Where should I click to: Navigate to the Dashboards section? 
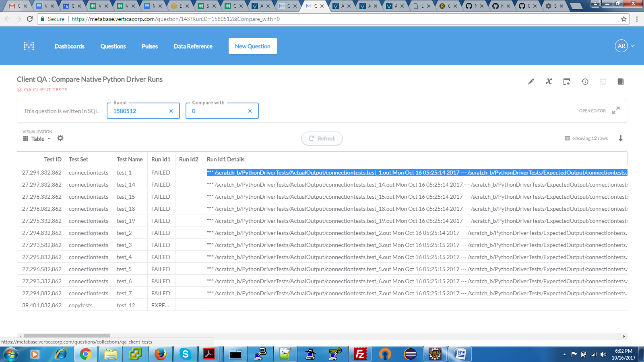click(x=69, y=46)
